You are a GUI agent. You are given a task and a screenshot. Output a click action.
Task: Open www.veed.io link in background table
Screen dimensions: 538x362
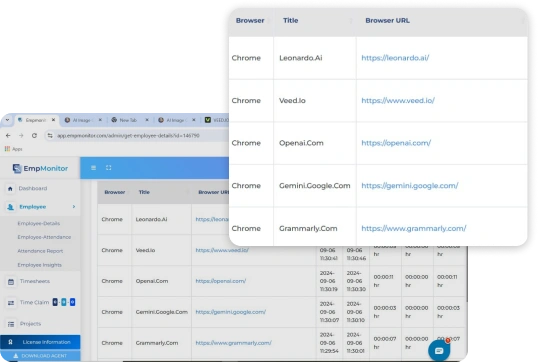[222, 250]
